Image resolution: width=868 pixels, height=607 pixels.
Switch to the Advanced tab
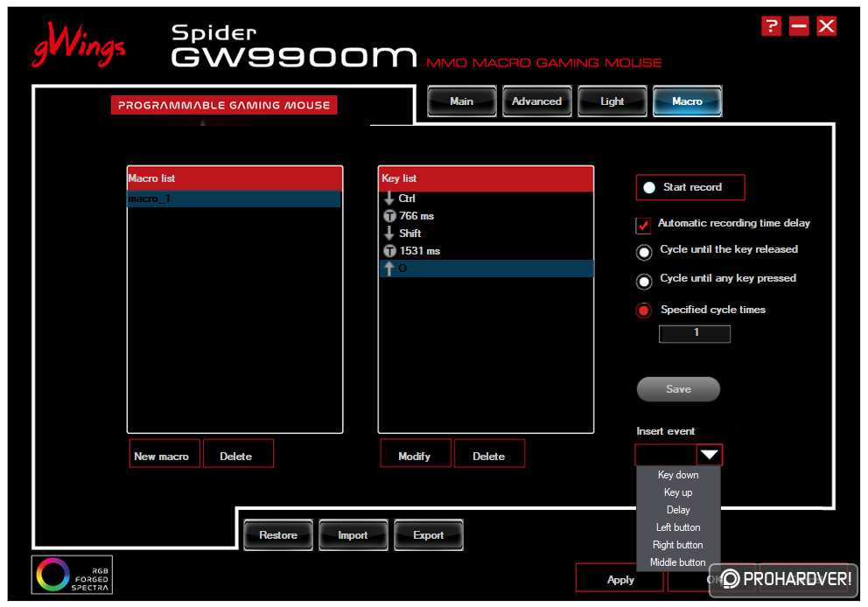tap(536, 101)
